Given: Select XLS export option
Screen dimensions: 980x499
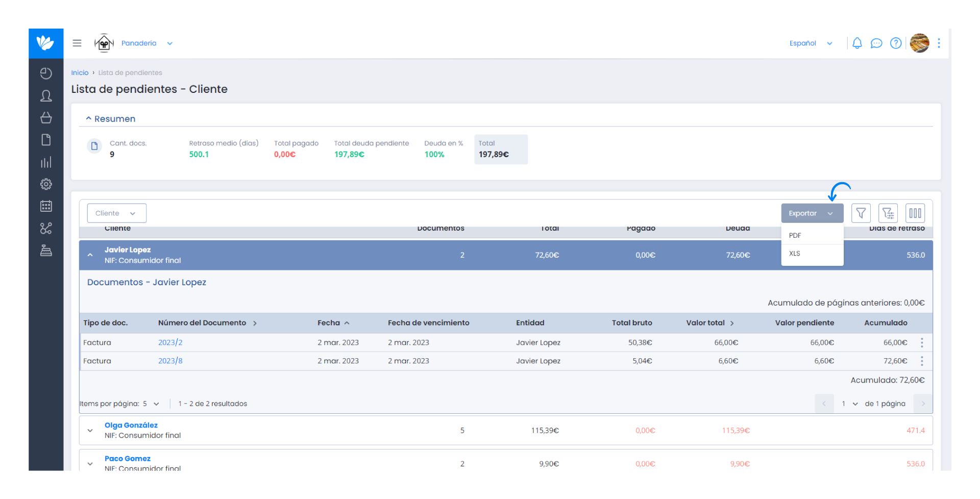Looking at the screenshot, I should [812, 254].
